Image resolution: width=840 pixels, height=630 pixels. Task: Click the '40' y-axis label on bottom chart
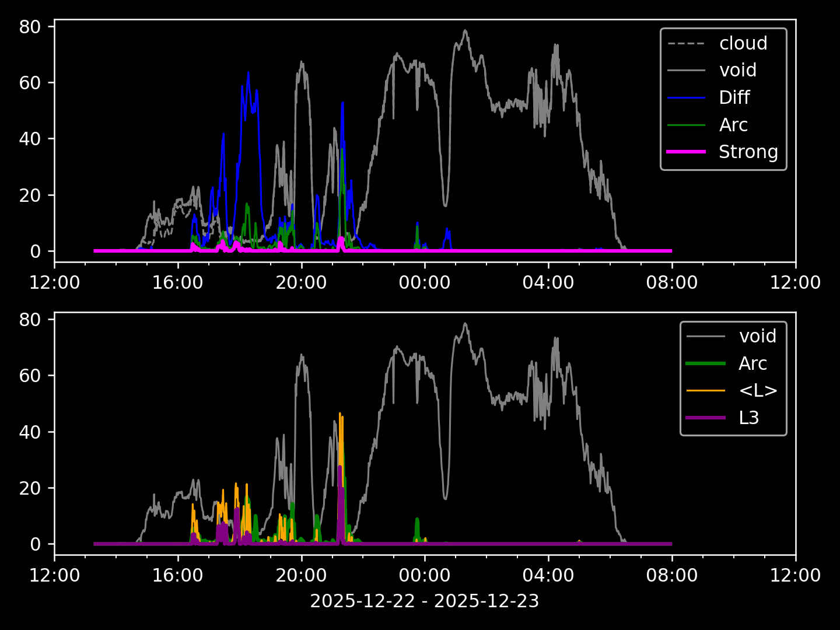pos(29,432)
